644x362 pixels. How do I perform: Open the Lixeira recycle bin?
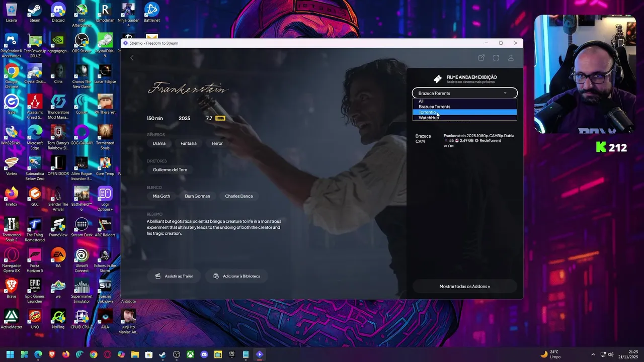pyautogui.click(x=12, y=13)
